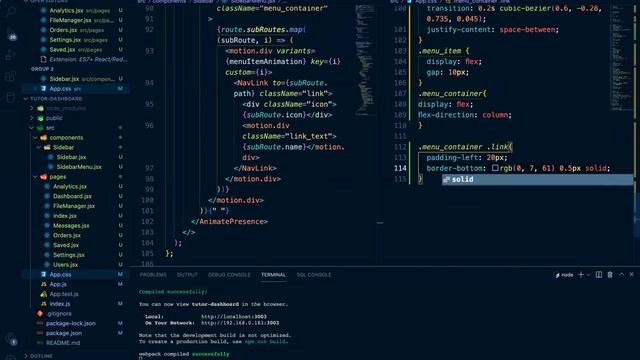Accept the 'solid' autocomplete suggestion

[537, 179]
